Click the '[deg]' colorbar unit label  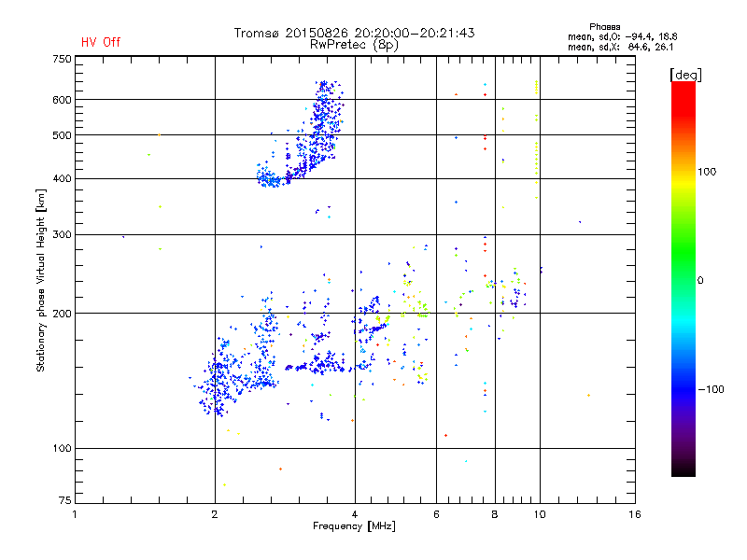point(685,75)
